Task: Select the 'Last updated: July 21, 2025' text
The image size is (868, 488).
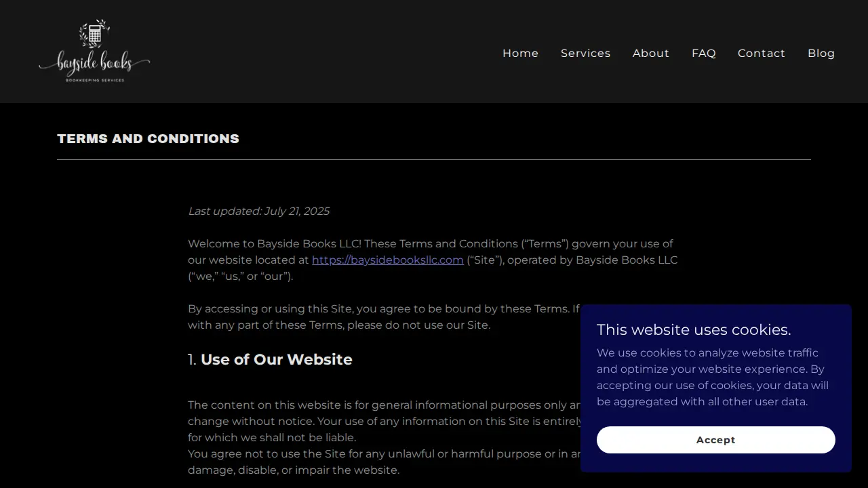Action: [258, 211]
